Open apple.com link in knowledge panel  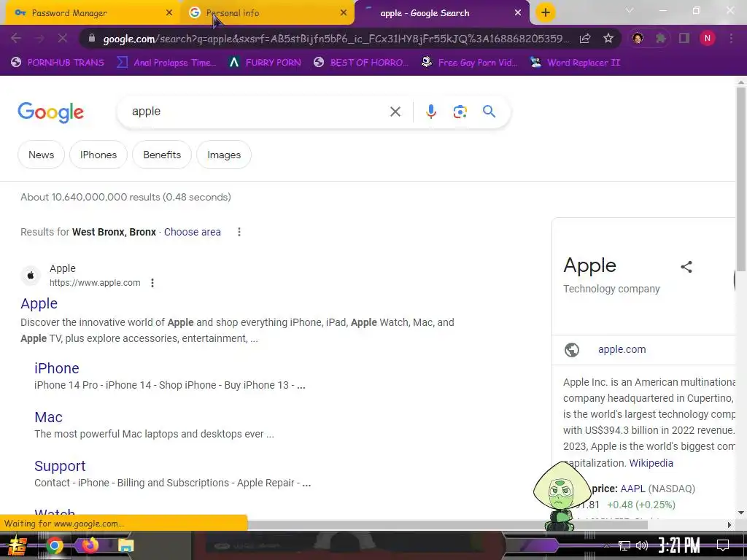622,349
